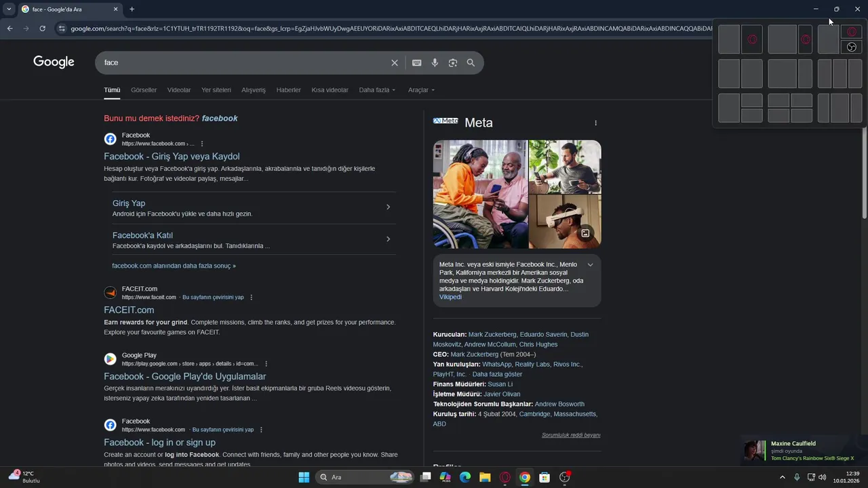The width and height of the screenshot is (868, 488).
Task: Open a new Chrome tab
Action: 132,9
